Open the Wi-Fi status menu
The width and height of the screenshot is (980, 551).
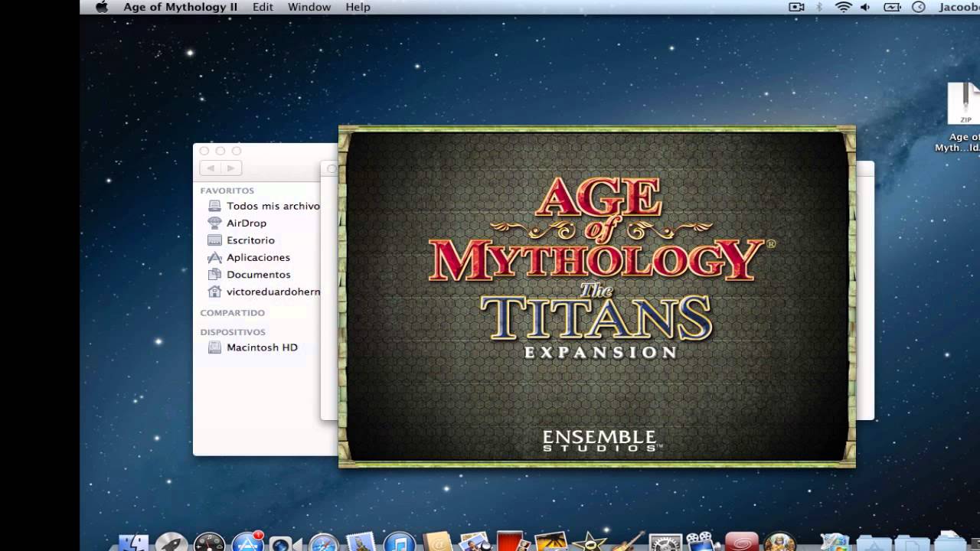pyautogui.click(x=843, y=7)
